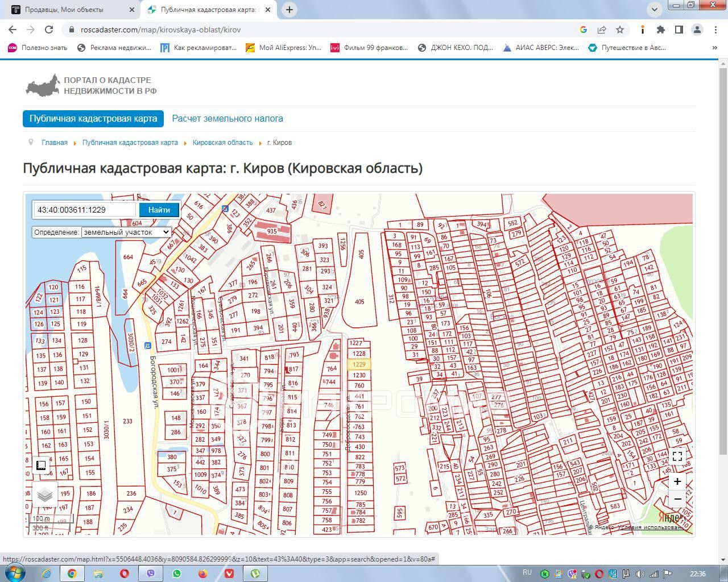Expand hidden bookmarks with double chevron
728x582 pixels.
coord(715,48)
